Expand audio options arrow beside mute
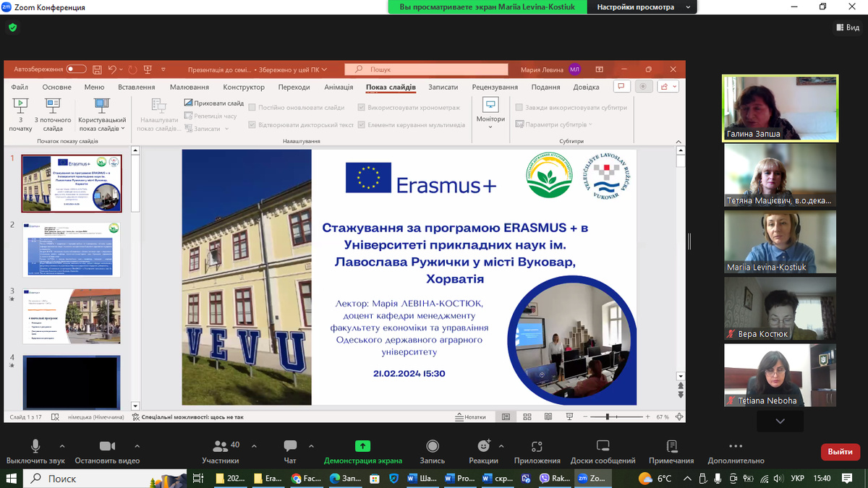The image size is (868, 488). pyautogui.click(x=62, y=446)
